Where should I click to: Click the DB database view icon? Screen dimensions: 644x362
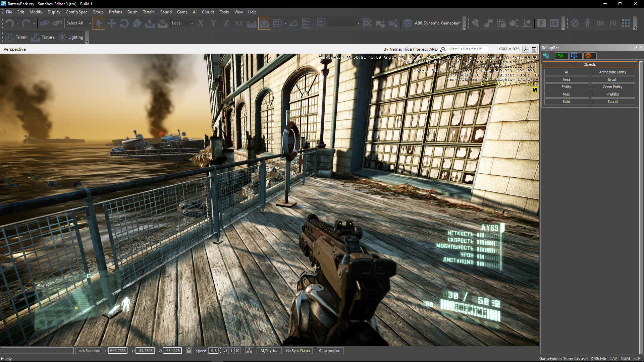pos(600,23)
